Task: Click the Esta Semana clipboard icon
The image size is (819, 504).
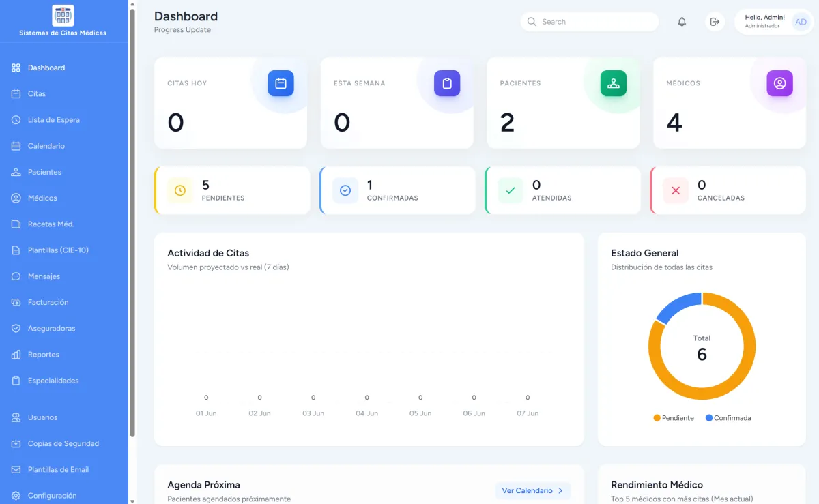Action: 447,83
